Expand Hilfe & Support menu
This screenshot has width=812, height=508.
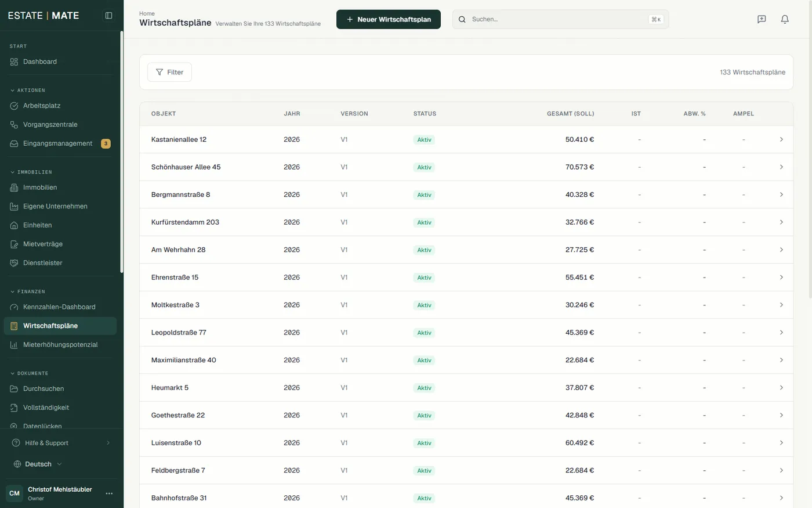pos(61,443)
